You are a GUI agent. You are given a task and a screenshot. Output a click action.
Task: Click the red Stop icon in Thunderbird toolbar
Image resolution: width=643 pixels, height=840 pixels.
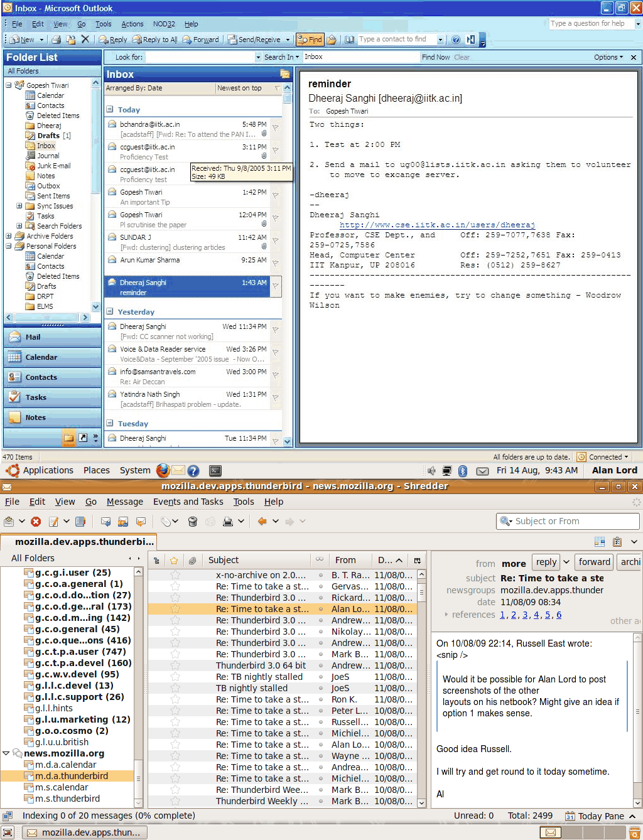[x=36, y=521]
